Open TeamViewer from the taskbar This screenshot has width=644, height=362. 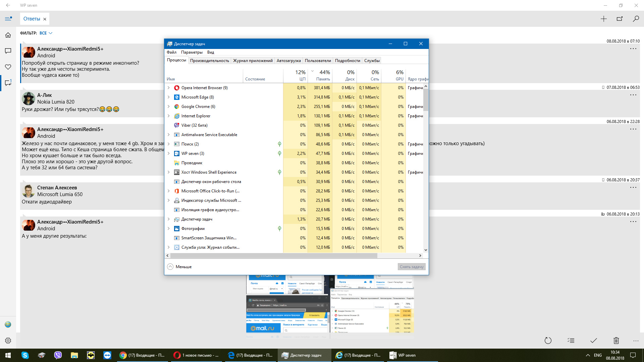pyautogui.click(x=107, y=355)
